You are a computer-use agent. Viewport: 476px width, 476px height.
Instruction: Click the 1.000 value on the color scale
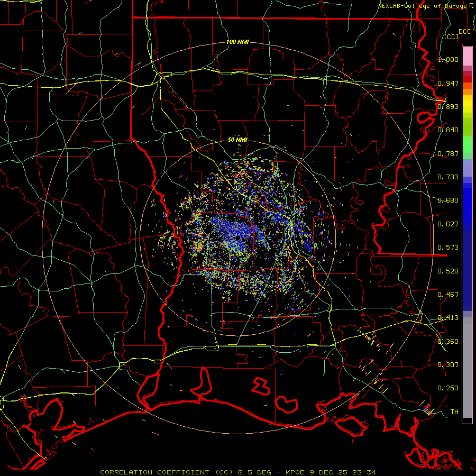click(x=448, y=59)
